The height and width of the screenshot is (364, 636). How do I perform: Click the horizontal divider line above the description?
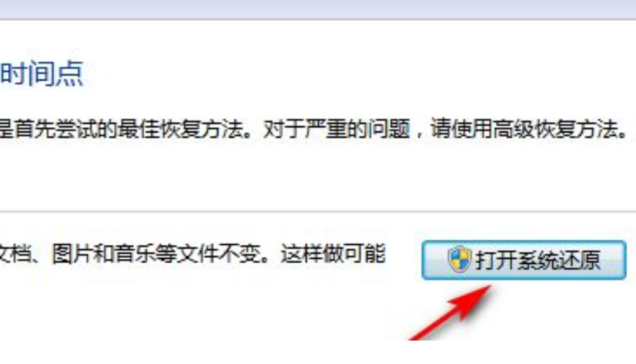click(x=318, y=211)
